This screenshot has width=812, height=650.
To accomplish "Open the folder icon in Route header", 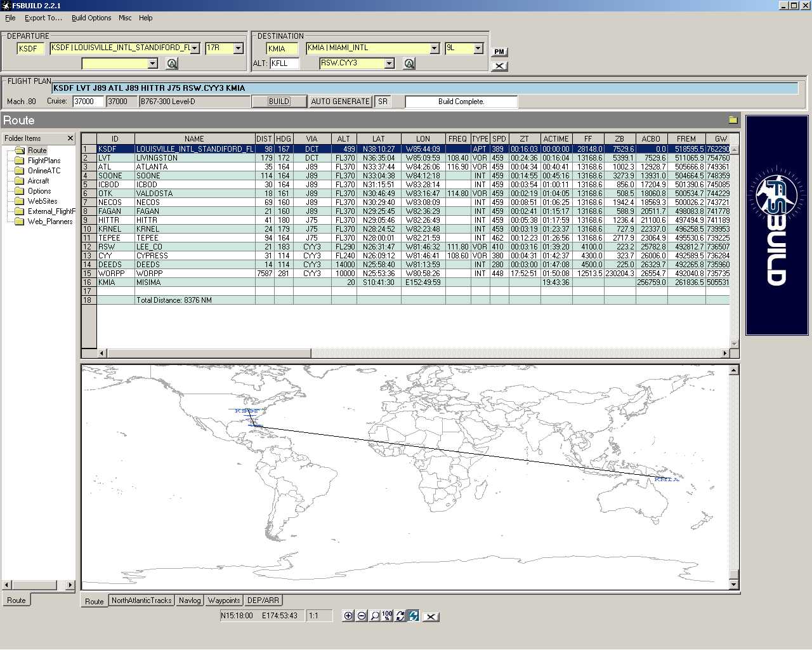I will click(733, 119).
